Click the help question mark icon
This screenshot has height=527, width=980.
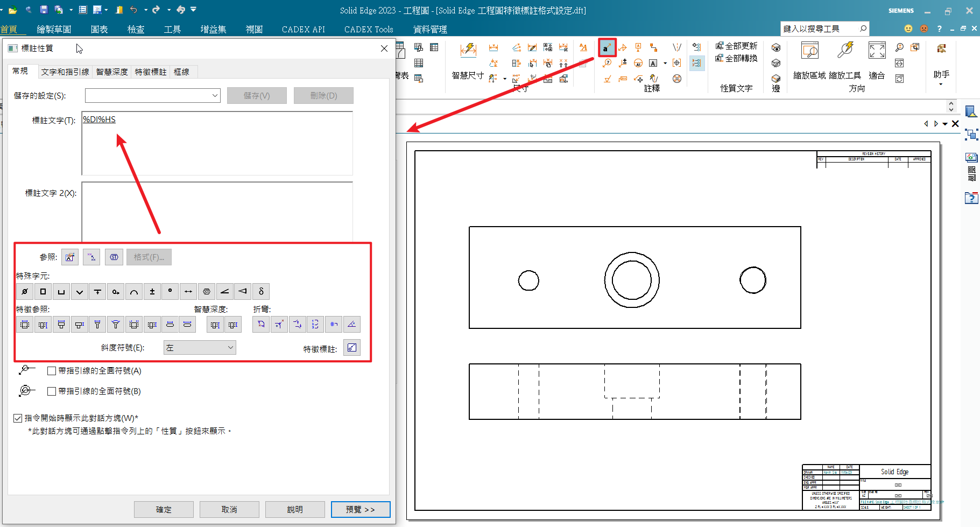click(939, 29)
